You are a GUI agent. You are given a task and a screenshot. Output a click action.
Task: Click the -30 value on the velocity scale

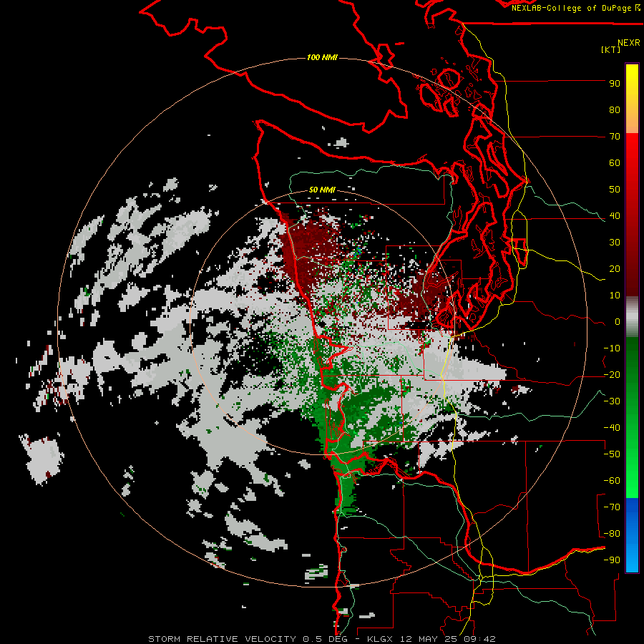(x=612, y=401)
